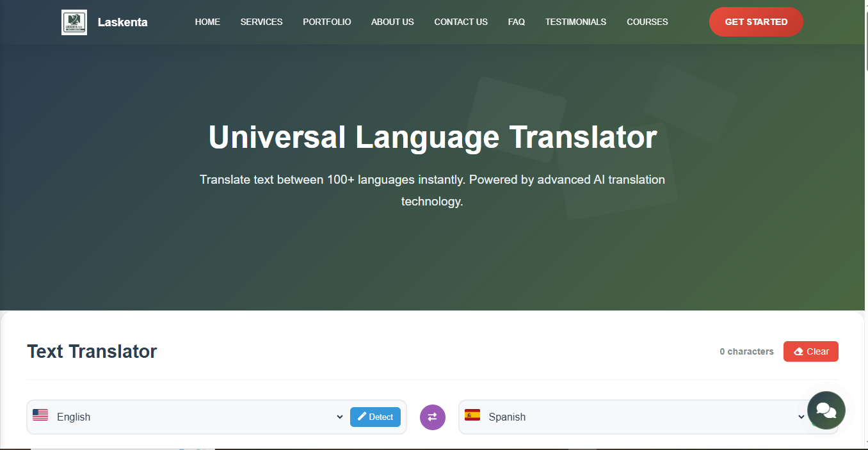Go to the FAQ section
The width and height of the screenshot is (868, 450).
(x=516, y=21)
